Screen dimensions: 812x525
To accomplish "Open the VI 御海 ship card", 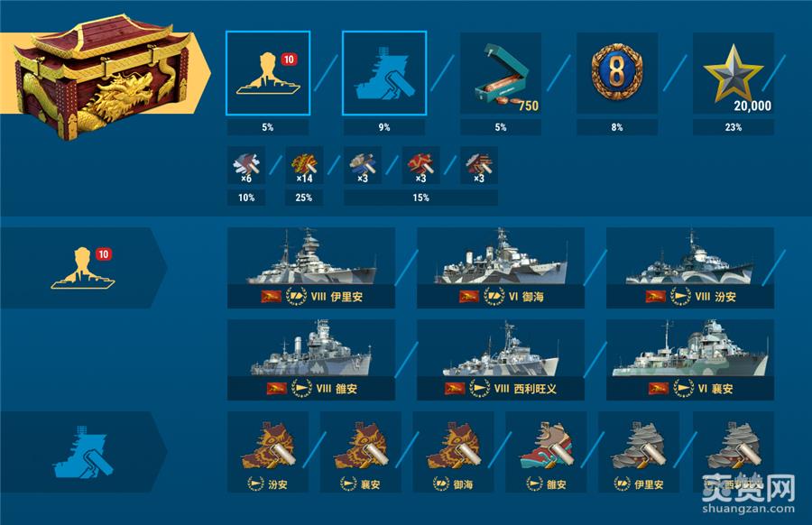I will [x=501, y=268].
